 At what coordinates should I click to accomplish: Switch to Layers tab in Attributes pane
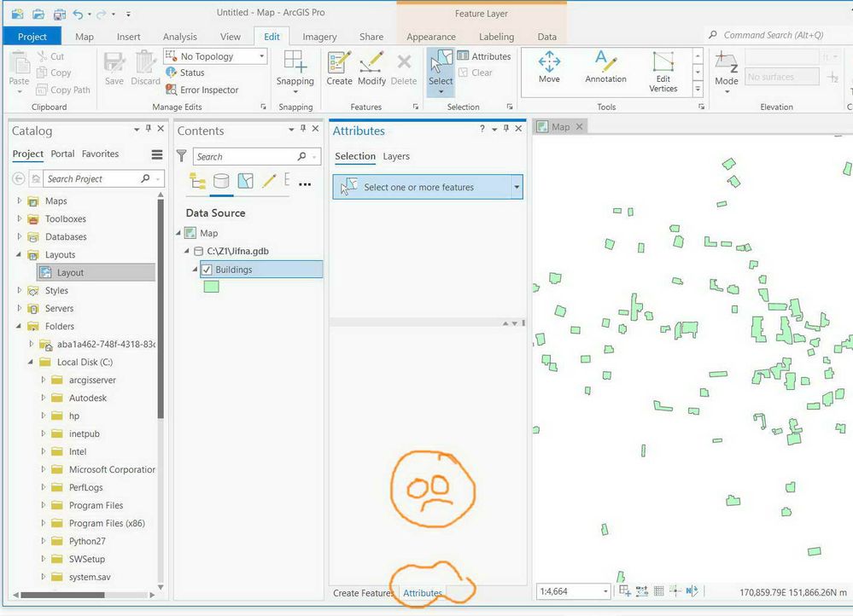pos(396,156)
